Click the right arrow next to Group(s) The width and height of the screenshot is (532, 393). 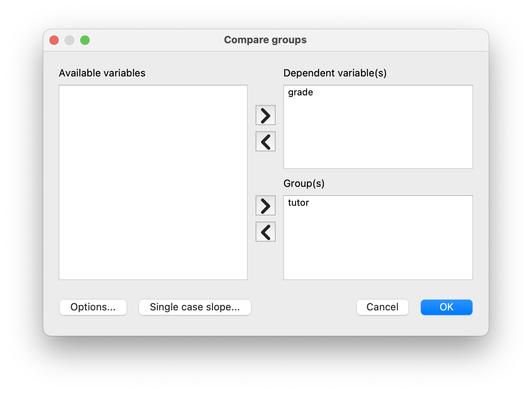tap(265, 205)
